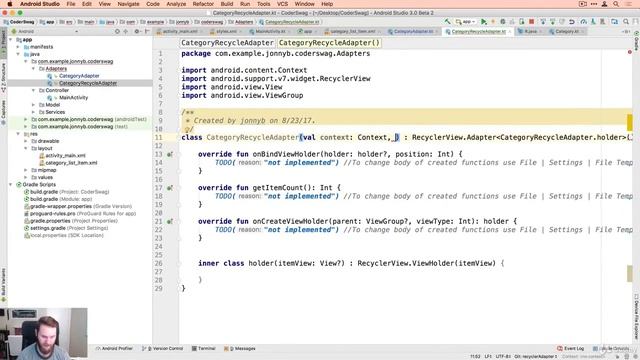Switch to the styles.xml editor tab

tap(225, 31)
